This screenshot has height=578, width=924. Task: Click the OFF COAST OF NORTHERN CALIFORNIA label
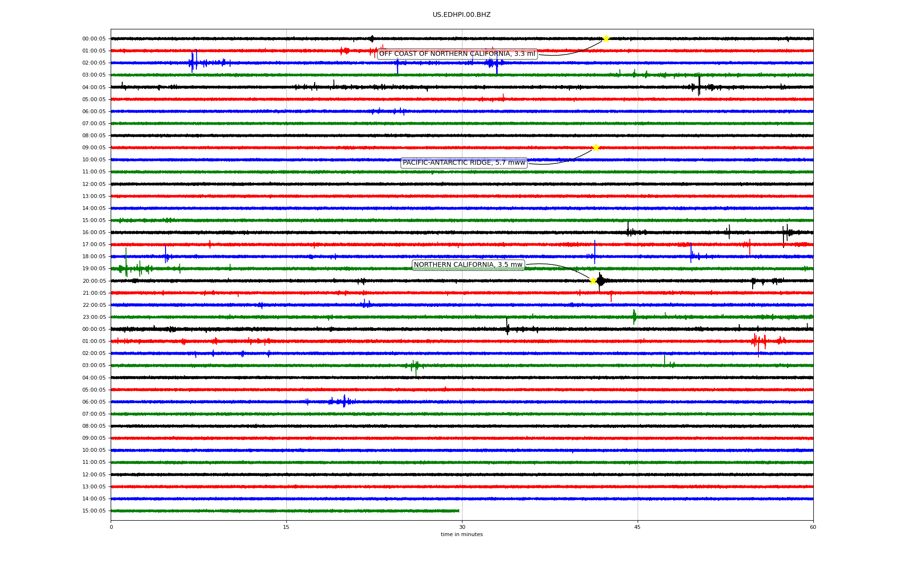click(457, 54)
